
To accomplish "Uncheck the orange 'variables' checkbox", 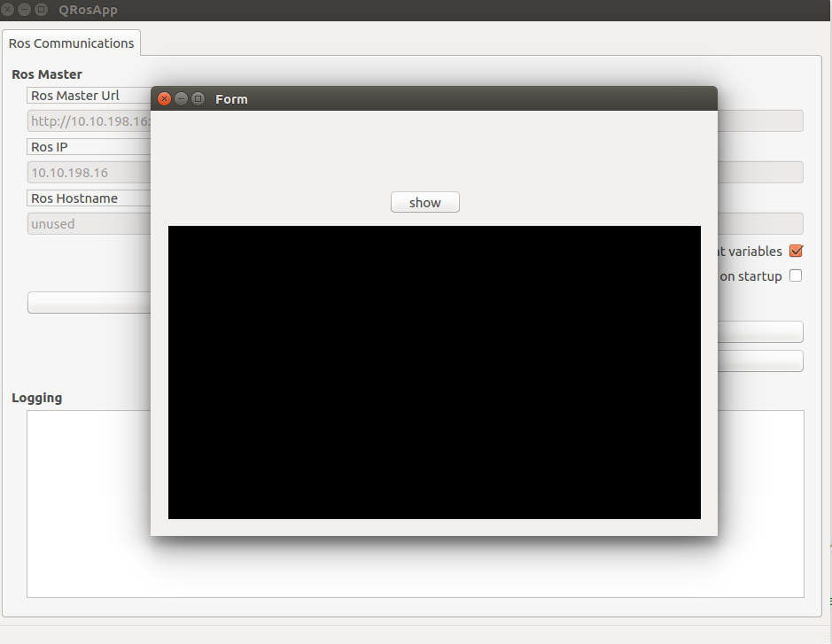I will coord(795,251).
